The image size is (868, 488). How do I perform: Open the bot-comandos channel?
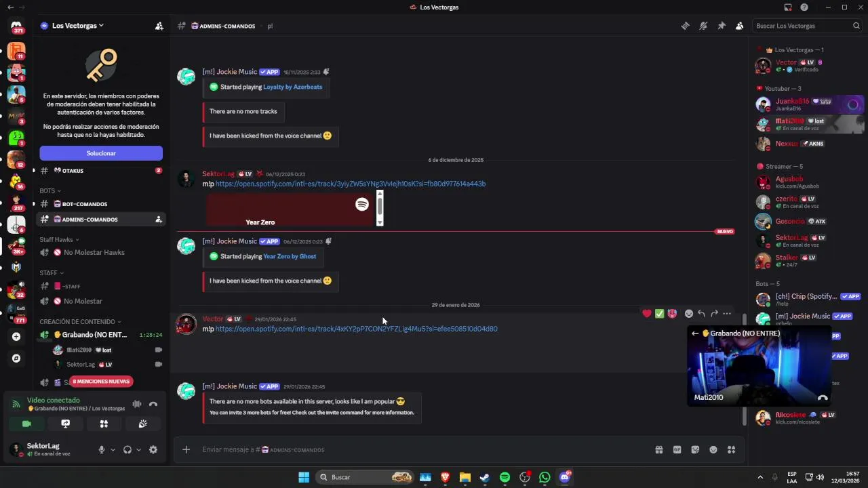point(101,204)
